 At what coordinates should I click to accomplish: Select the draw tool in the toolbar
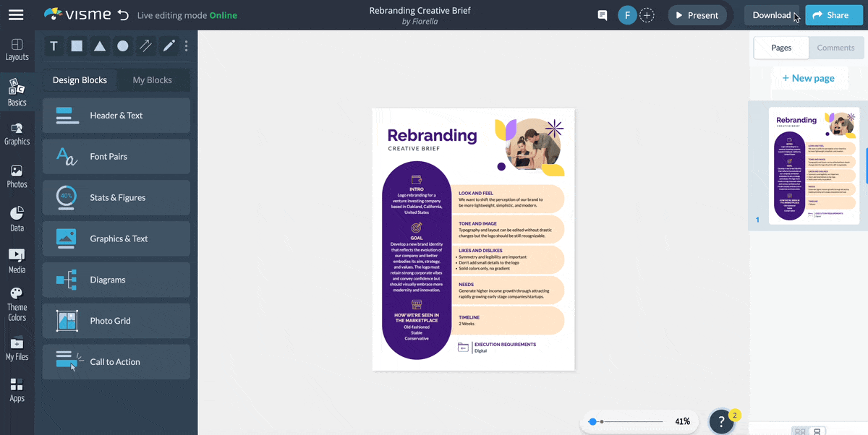168,46
